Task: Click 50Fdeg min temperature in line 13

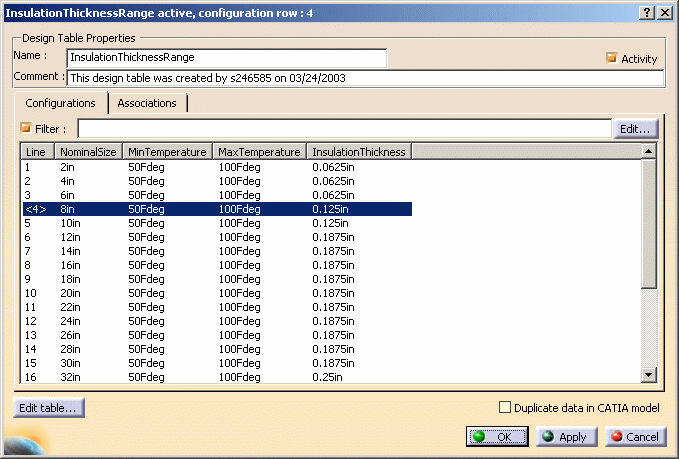Action: pos(146,335)
